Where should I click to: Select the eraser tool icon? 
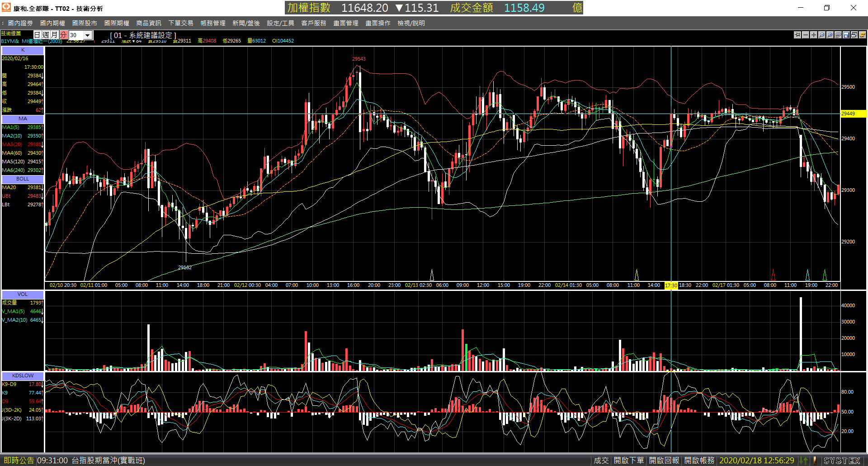838,35
